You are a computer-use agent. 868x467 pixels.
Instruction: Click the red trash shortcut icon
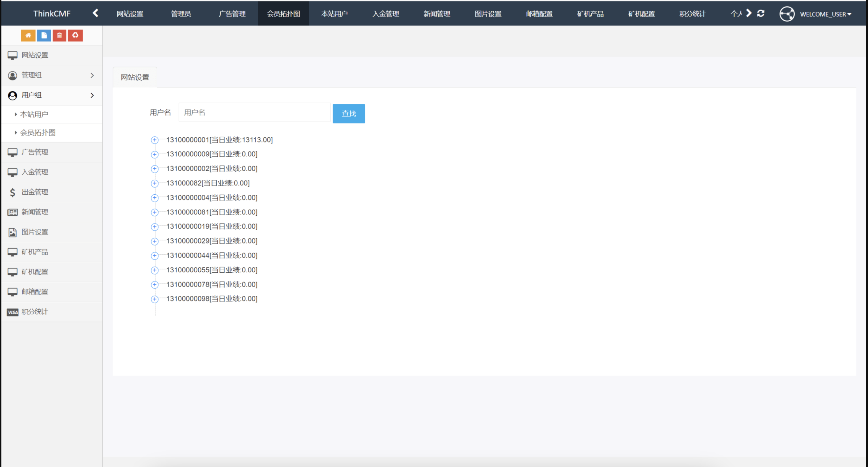point(59,35)
